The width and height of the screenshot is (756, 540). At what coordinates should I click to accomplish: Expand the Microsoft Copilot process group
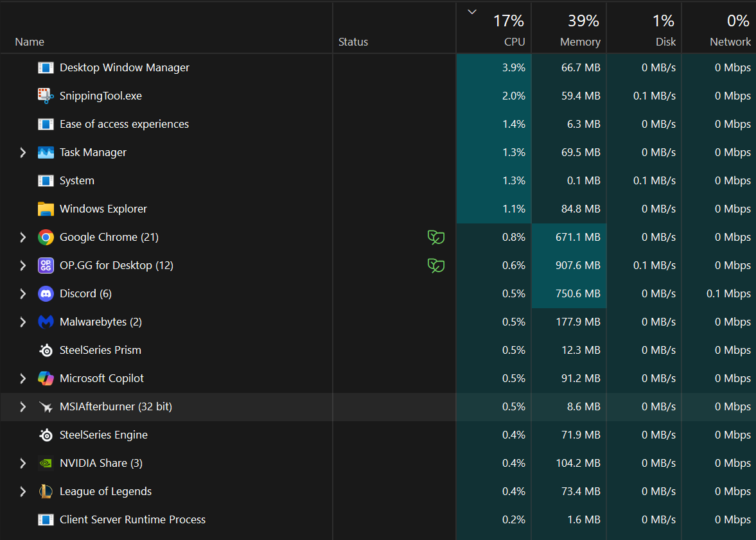[x=22, y=378]
